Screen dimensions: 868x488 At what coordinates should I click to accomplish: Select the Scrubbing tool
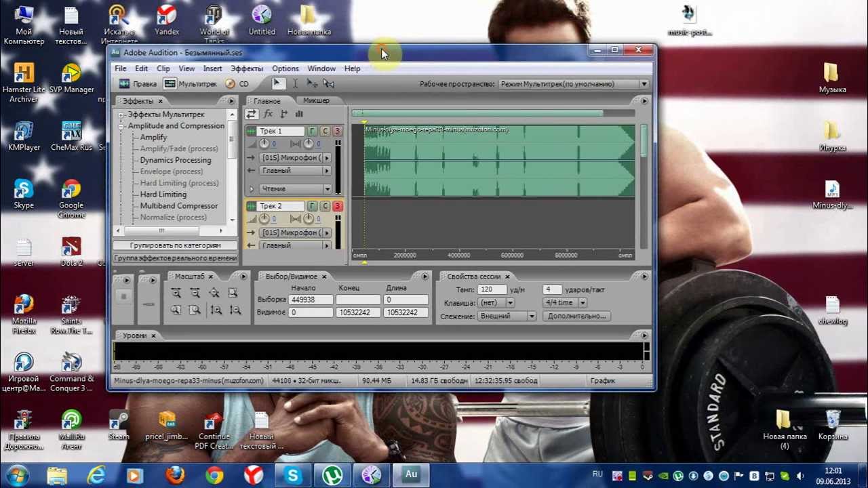pos(329,83)
